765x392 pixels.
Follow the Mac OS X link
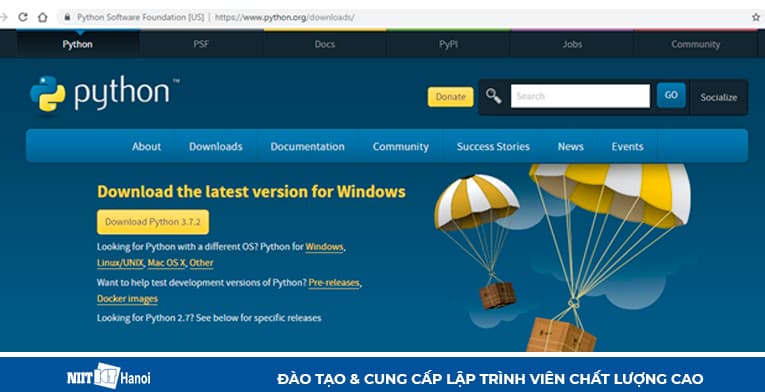(x=166, y=263)
